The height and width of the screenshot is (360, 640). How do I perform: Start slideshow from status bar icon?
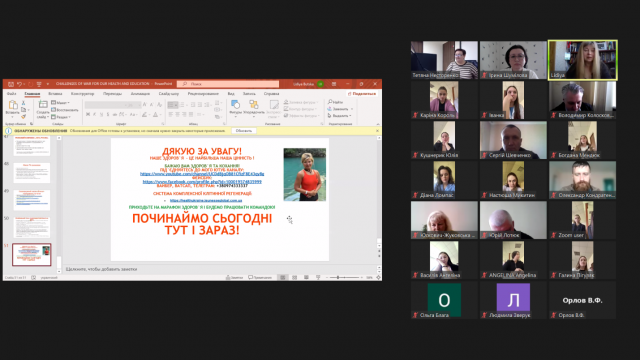(318, 278)
